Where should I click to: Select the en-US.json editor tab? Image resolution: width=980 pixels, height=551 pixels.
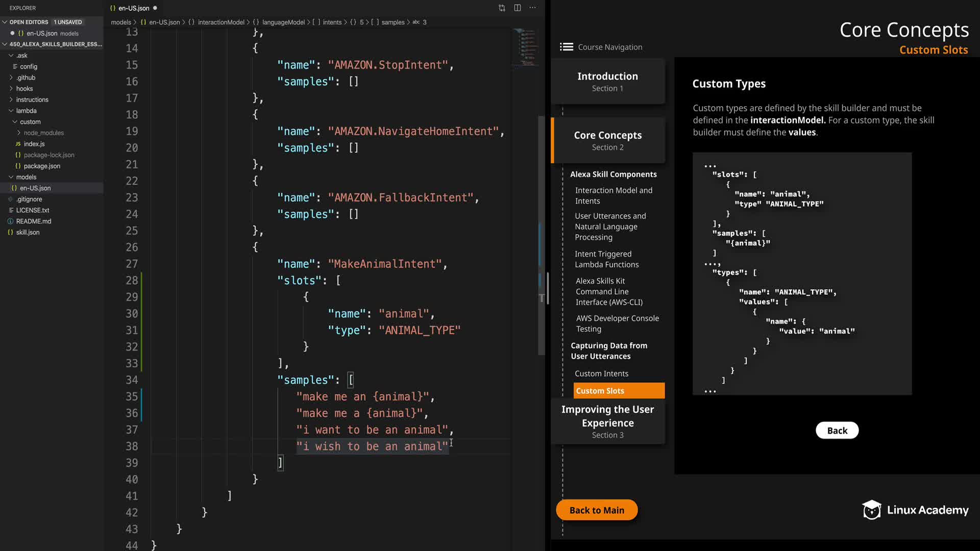133,8
